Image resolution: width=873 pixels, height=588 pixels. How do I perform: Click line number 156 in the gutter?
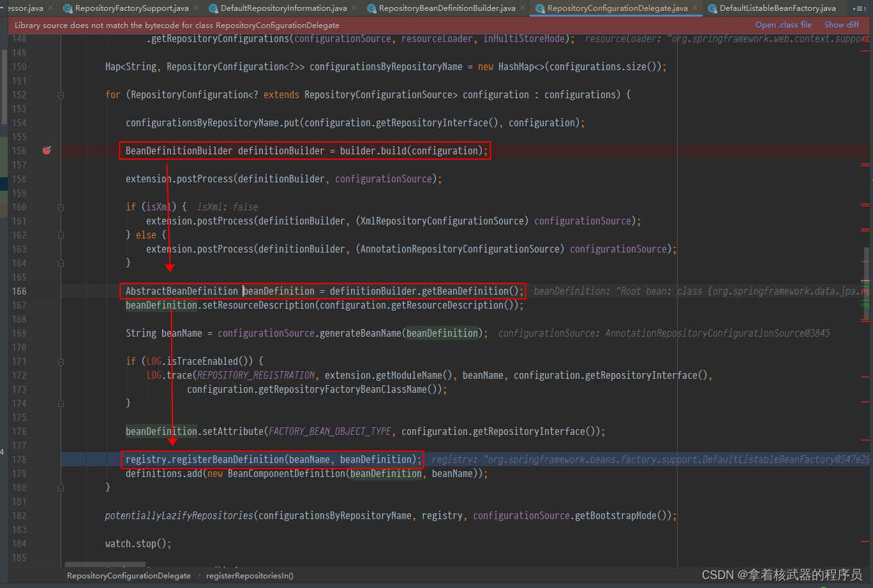pos(19,151)
